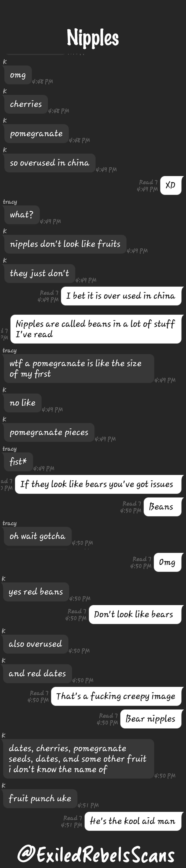Select the 'yes red beans' bubble
Image resolution: width=186 pixels, height=868 pixels.
click(36, 592)
